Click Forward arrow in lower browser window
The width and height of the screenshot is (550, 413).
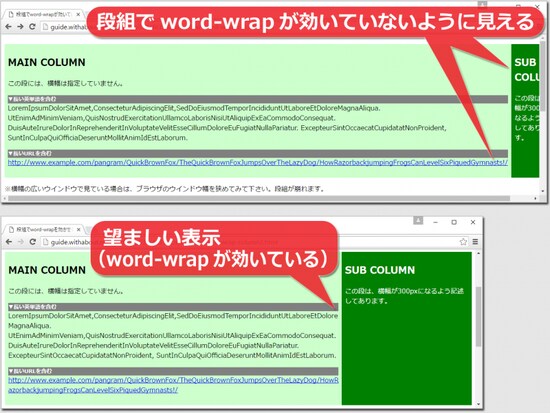tap(21, 242)
